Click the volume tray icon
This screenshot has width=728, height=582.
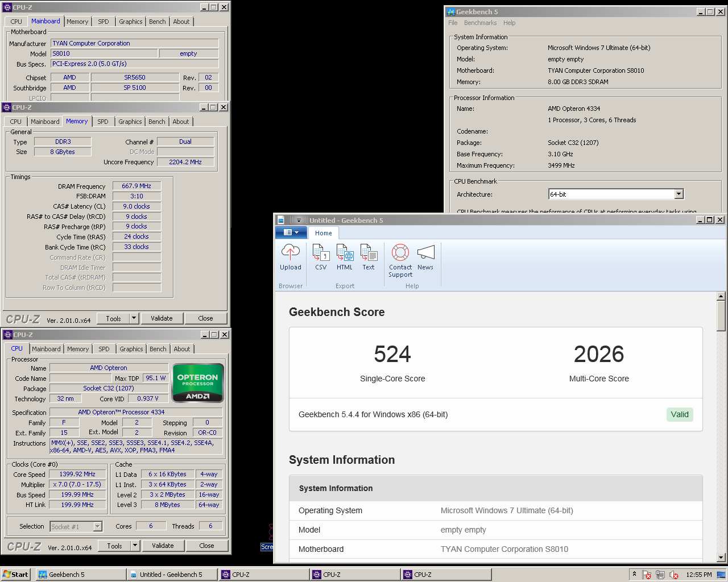674,575
